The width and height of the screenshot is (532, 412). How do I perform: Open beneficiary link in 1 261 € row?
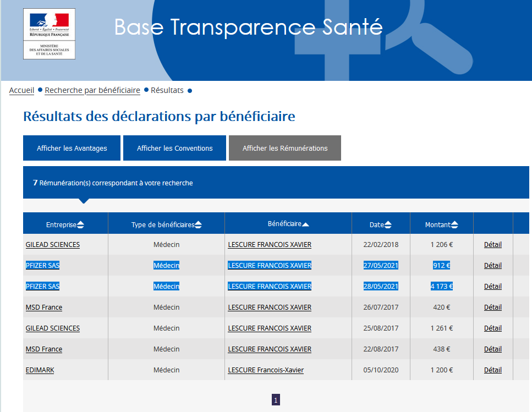pos(270,328)
